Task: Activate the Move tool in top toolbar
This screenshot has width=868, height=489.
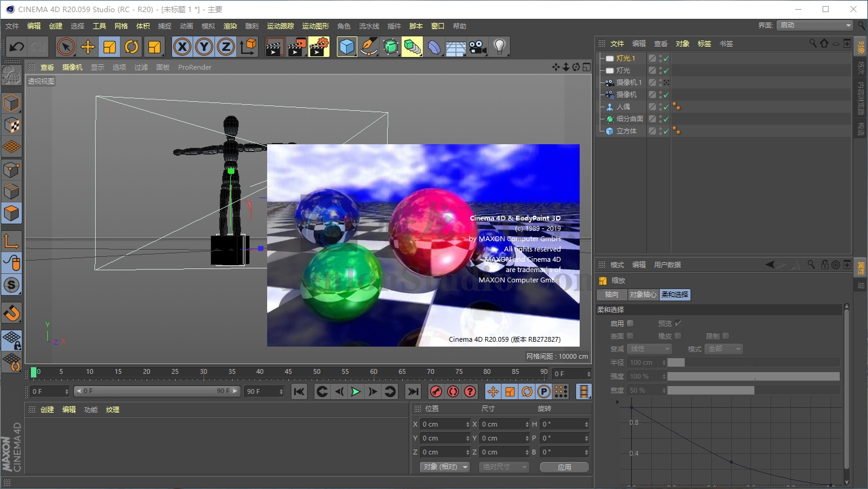Action: [88, 47]
